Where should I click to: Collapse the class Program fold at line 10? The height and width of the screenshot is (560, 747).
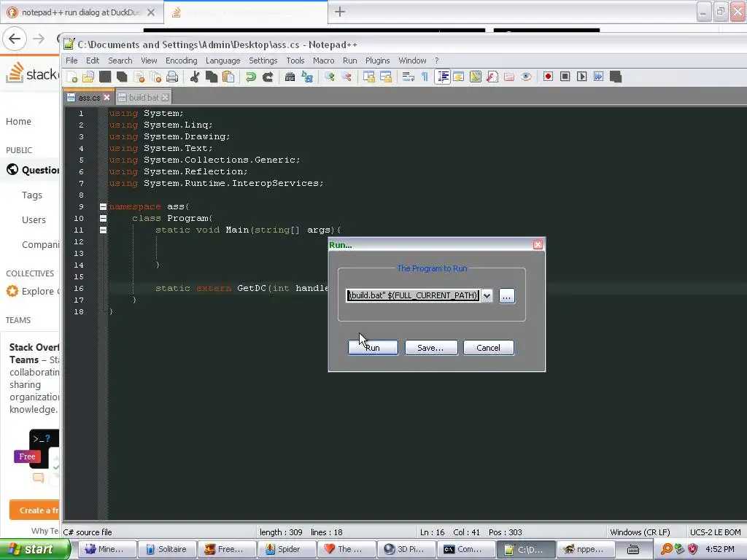[x=103, y=218]
